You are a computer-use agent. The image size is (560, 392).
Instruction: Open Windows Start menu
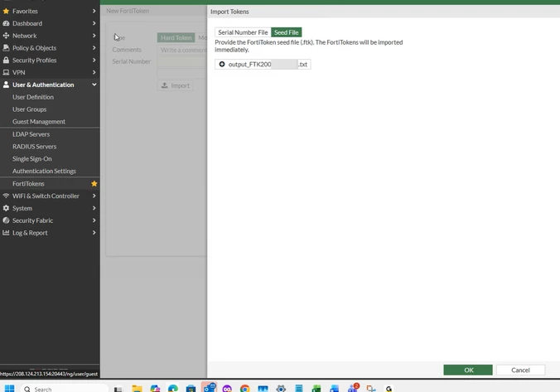pyautogui.click(x=10, y=389)
